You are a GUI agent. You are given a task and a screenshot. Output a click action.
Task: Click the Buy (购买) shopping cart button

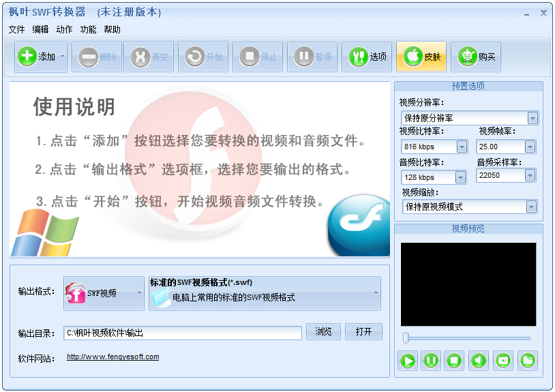point(476,57)
